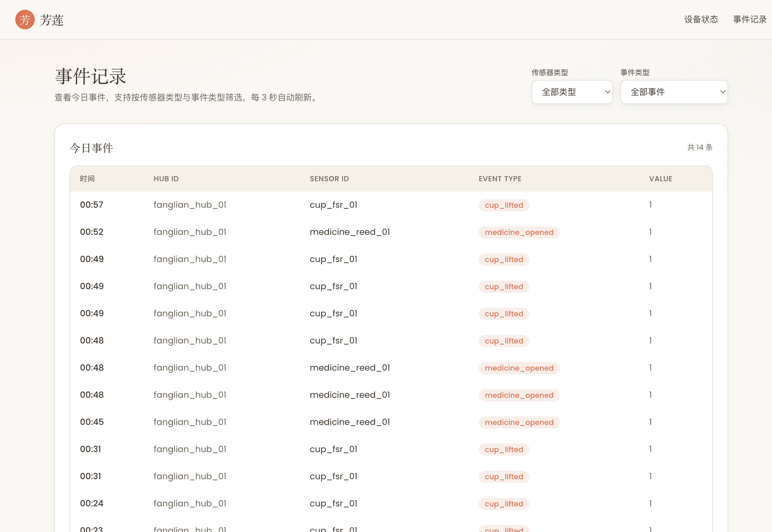This screenshot has width=772, height=532.
Task: Open the 传感器类型 dropdown showing 全部类型
Action: point(572,92)
